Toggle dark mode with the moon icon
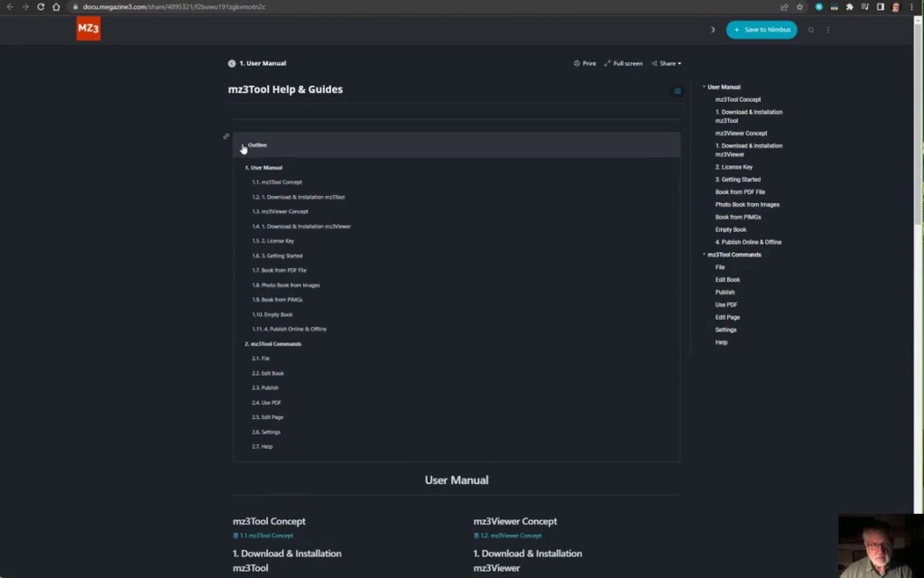 [712, 30]
